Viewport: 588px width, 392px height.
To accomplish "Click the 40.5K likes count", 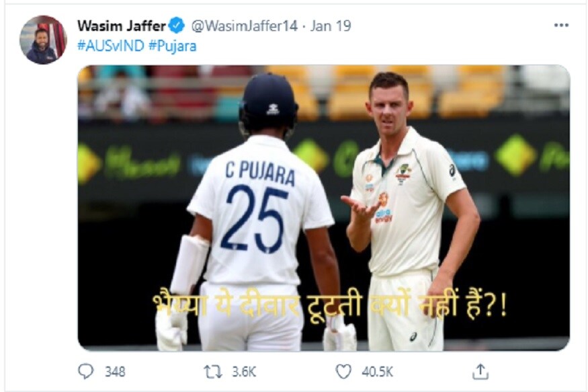I will [377, 372].
